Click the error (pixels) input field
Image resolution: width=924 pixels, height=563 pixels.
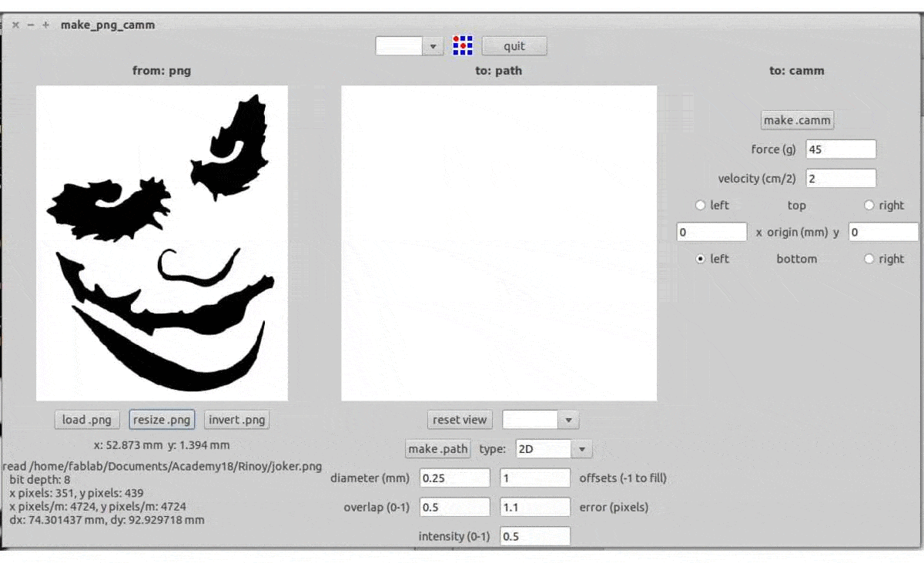click(535, 507)
